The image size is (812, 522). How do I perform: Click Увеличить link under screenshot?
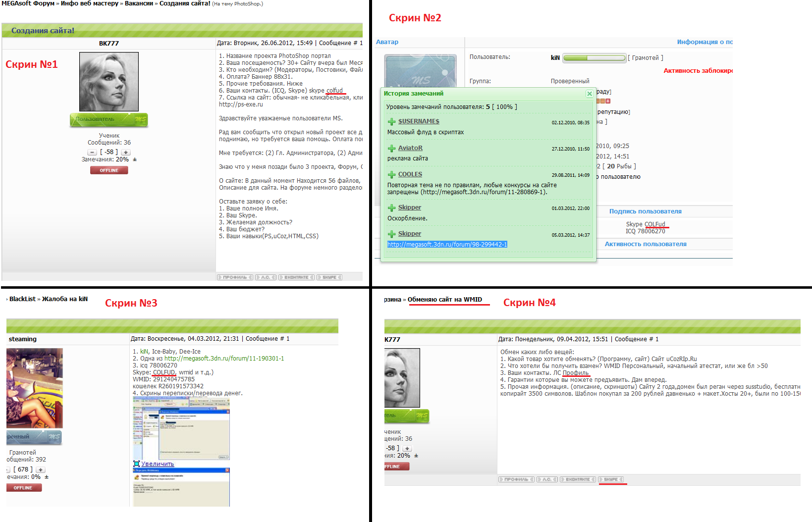(x=158, y=464)
